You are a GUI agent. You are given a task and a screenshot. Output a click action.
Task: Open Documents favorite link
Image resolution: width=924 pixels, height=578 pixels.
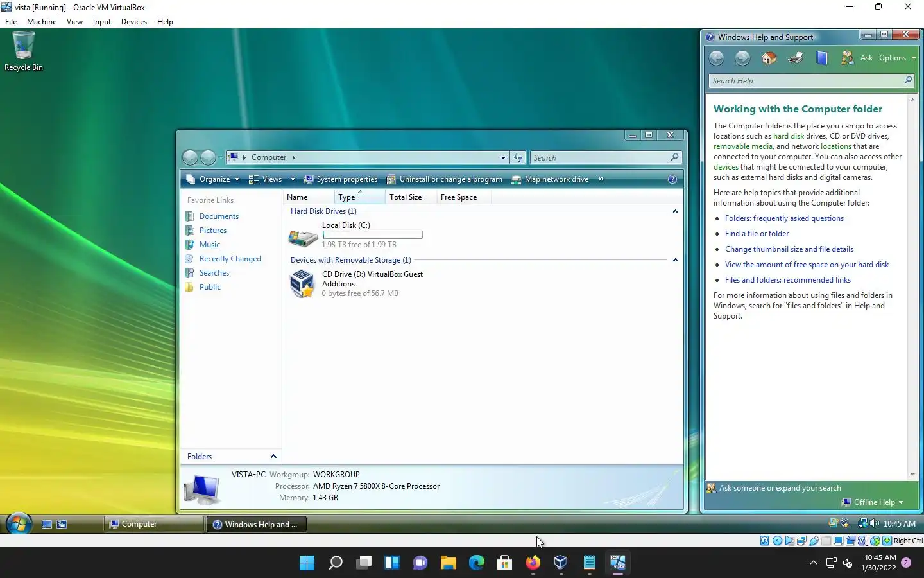pyautogui.click(x=219, y=216)
